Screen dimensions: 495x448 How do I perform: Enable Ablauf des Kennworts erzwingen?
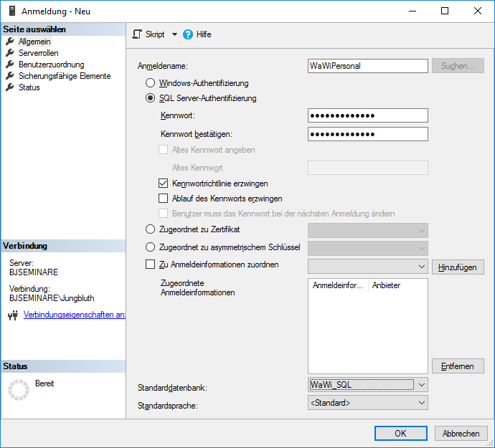[x=163, y=199]
